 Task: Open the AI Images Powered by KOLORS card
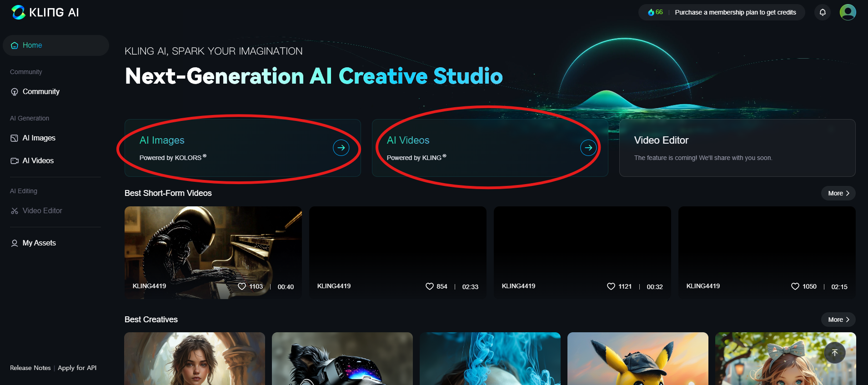click(x=243, y=148)
